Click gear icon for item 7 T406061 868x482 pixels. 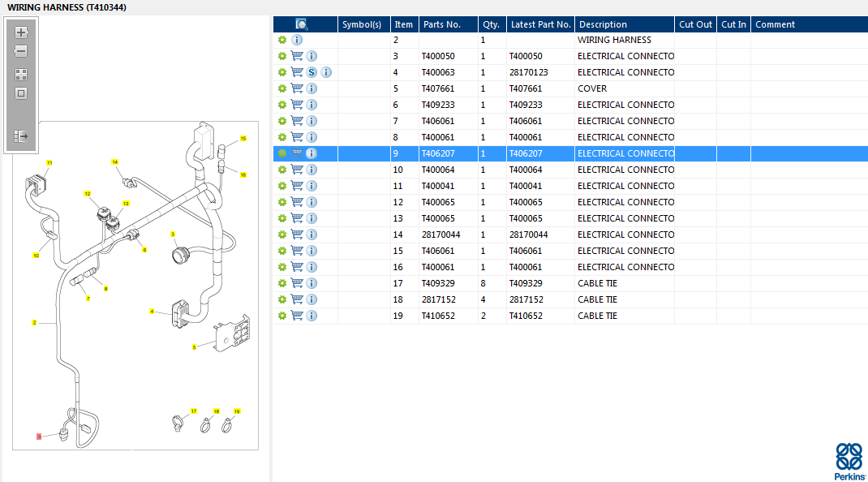click(x=282, y=121)
